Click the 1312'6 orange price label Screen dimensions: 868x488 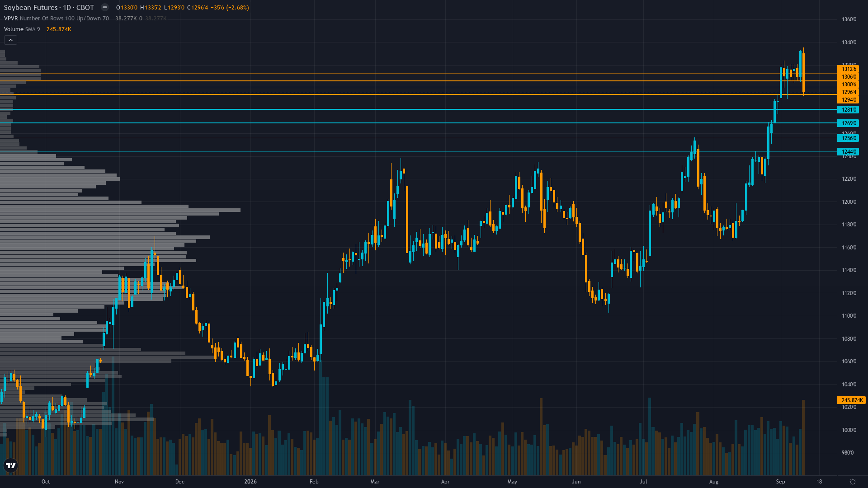[x=848, y=69]
